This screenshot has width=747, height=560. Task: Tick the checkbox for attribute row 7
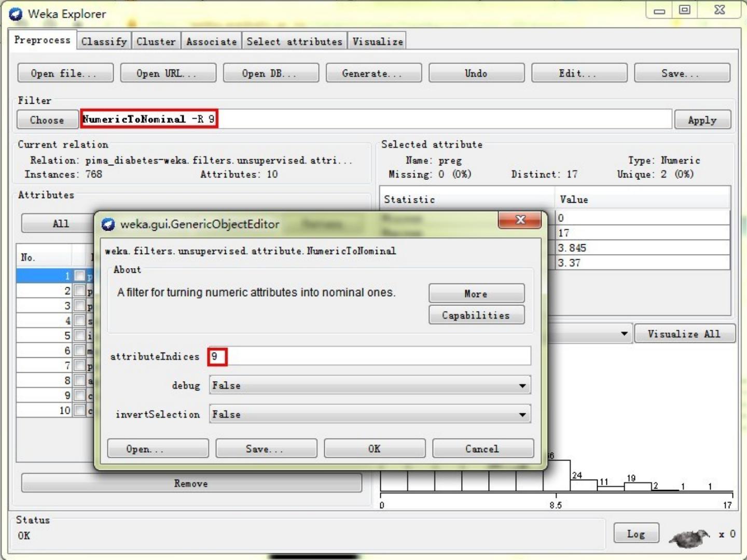[79, 366]
